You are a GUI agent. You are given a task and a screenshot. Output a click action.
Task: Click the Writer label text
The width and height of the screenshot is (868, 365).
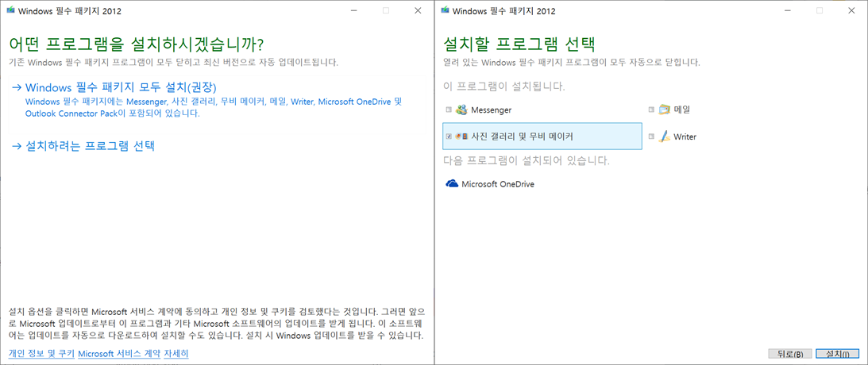point(685,136)
